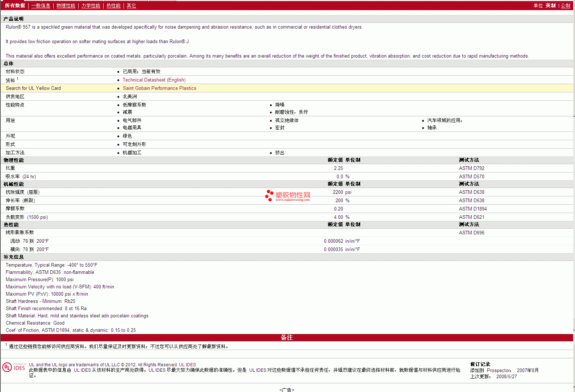The image size is (575, 392).
Task: Click the 吸水率 (24 hr) row label
Action: tap(21, 177)
